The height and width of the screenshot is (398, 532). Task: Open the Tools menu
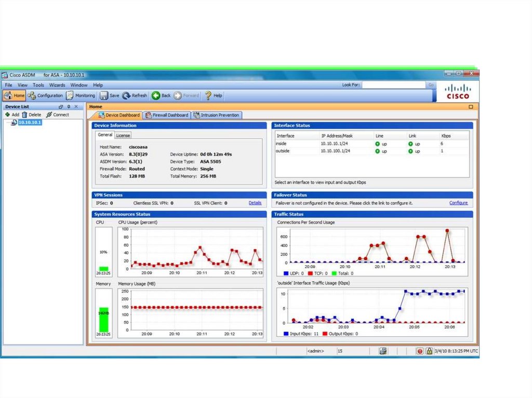(38, 85)
